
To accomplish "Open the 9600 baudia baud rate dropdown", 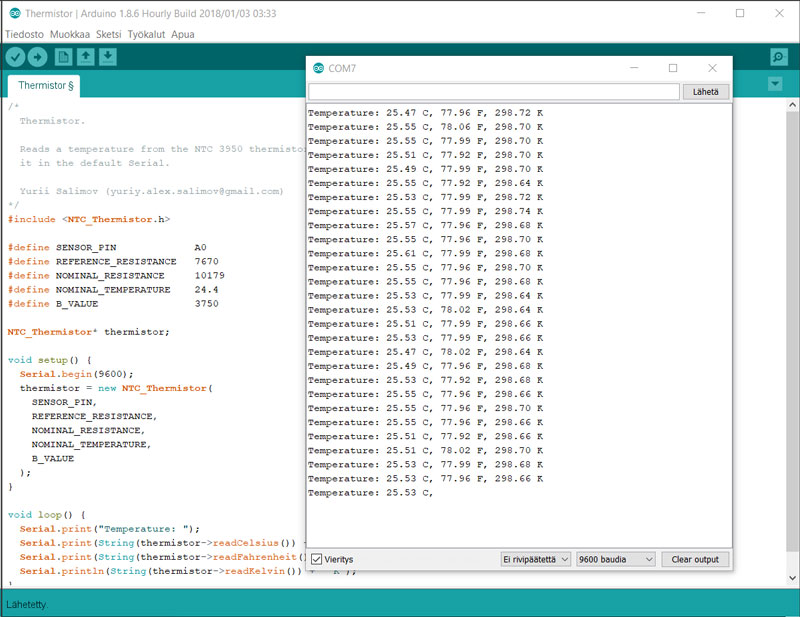I will (x=616, y=559).
